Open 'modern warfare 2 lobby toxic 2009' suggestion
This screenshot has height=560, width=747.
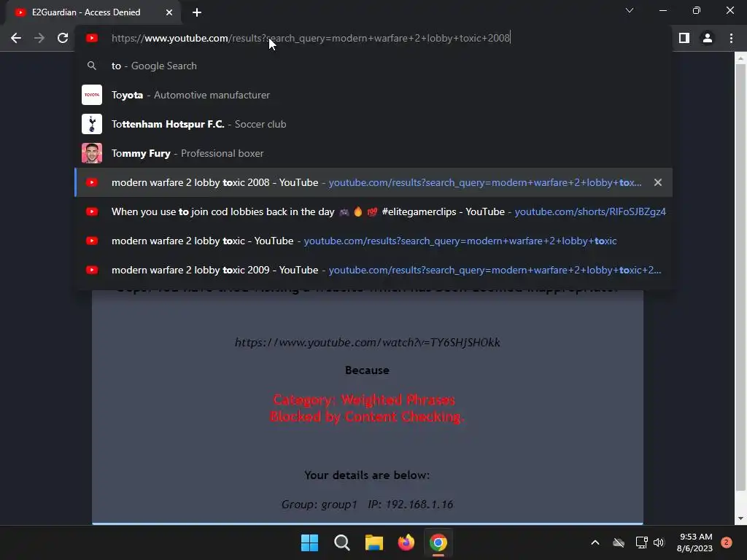tap(373, 270)
